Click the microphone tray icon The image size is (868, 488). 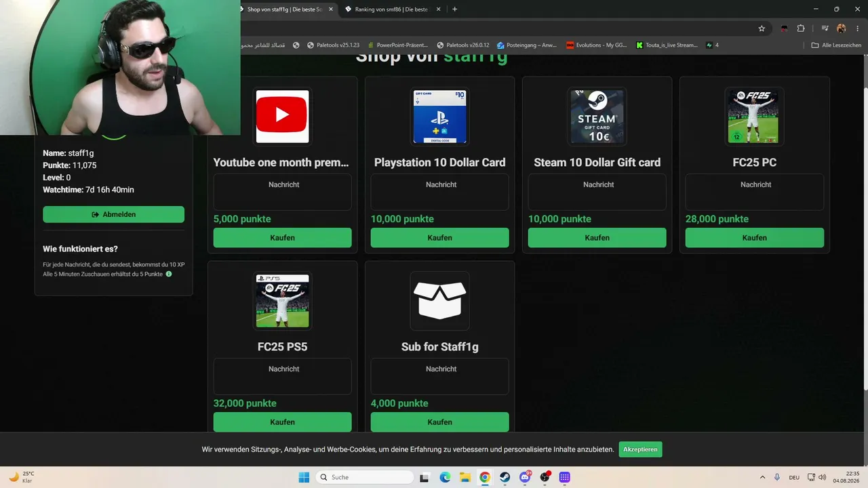point(777,477)
